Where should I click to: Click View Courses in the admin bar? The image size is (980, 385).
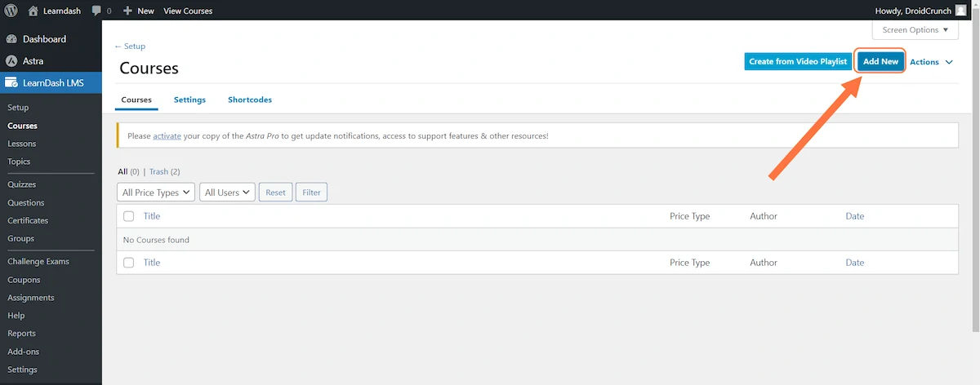(x=188, y=11)
